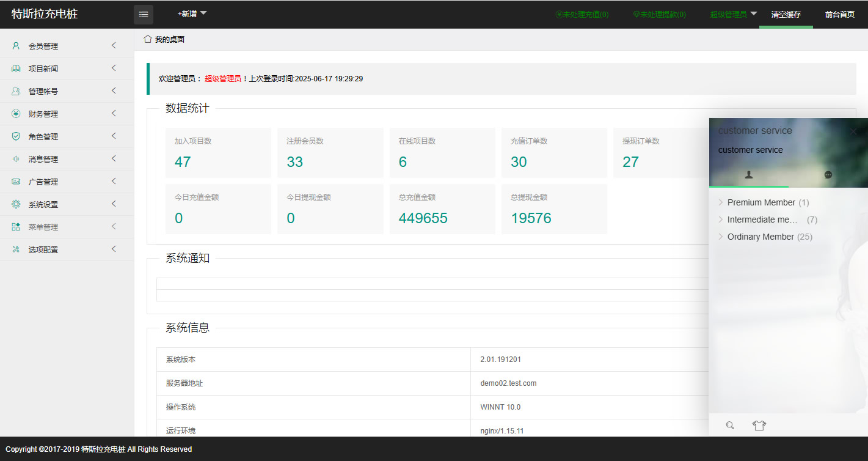Viewport: 868px width, 461px height.
Task: Expand 项目新闻 menu chevron
Action: 114,68
